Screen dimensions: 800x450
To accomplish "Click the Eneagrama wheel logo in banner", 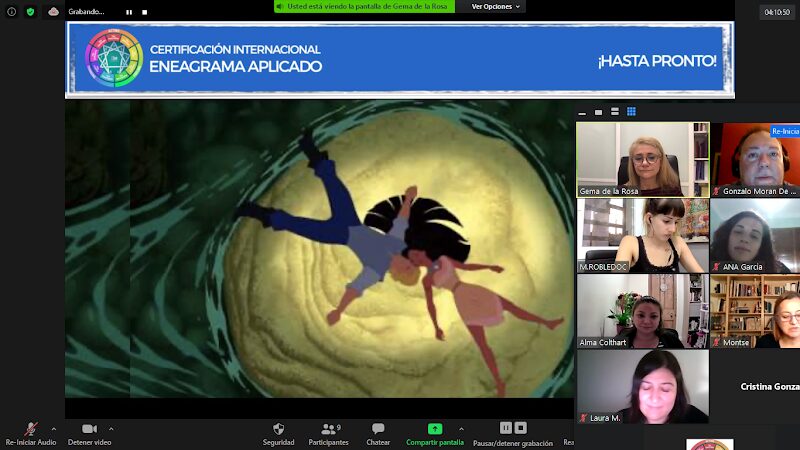I will pyautogui.click(x=114, y=58).
